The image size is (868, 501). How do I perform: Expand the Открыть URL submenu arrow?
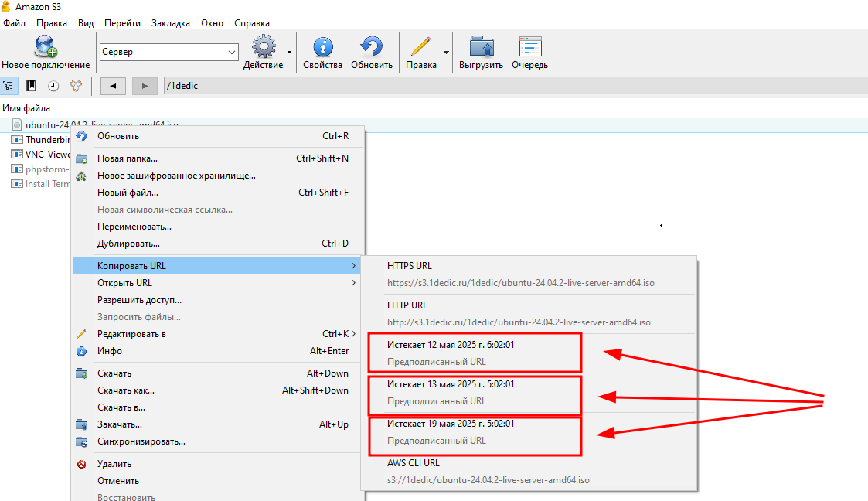point(353,283)
